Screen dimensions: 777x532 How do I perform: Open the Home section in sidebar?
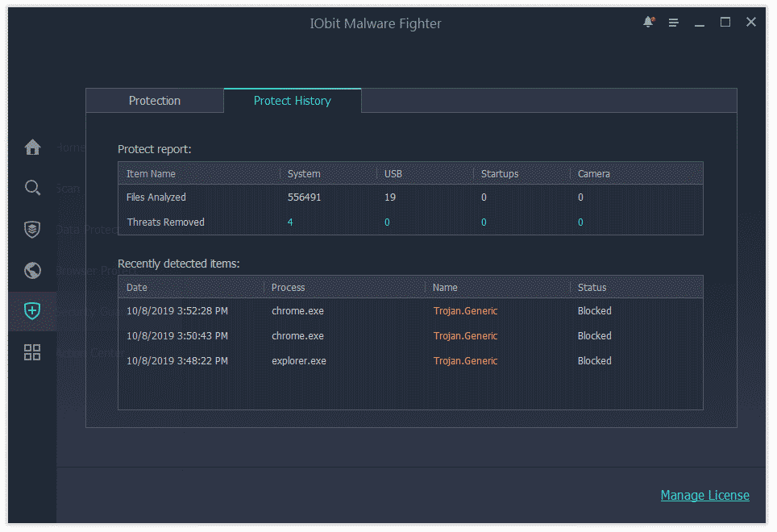(x=32, y=148)
